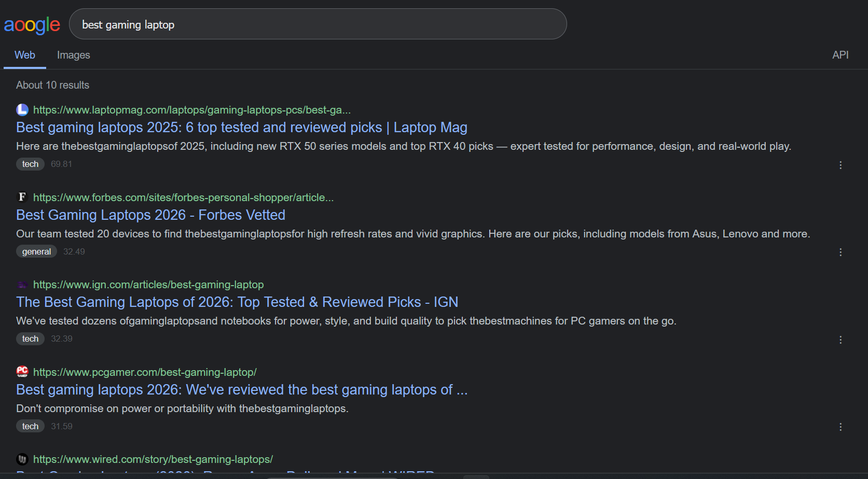Screen dimensions: 868x479
Task: Open options menu for PC Gamer result
Action: coord(841,427)
